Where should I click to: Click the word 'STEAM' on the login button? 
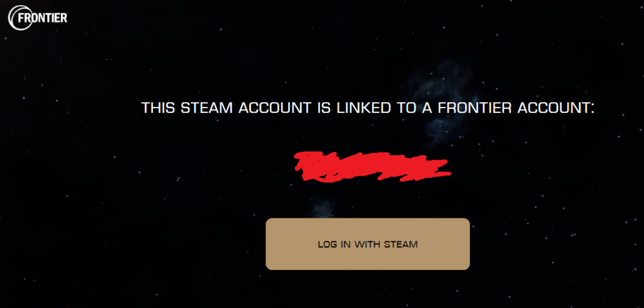(401, 244)
